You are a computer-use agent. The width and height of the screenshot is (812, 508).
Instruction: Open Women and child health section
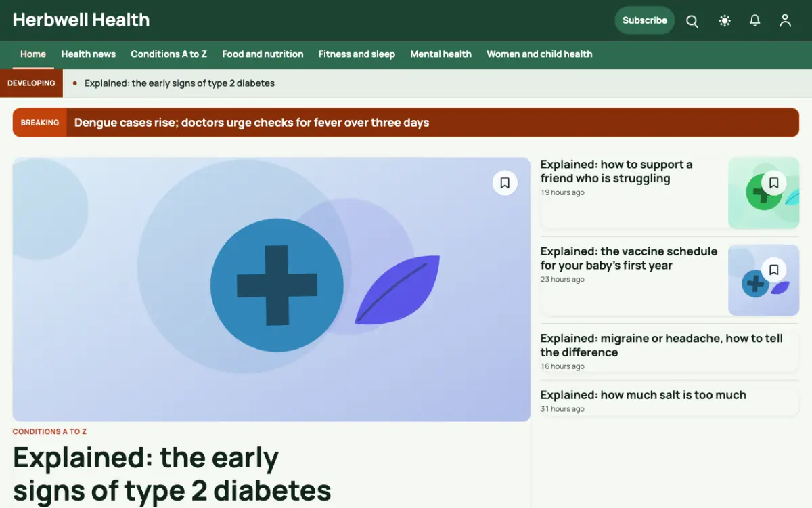(539, 54)
